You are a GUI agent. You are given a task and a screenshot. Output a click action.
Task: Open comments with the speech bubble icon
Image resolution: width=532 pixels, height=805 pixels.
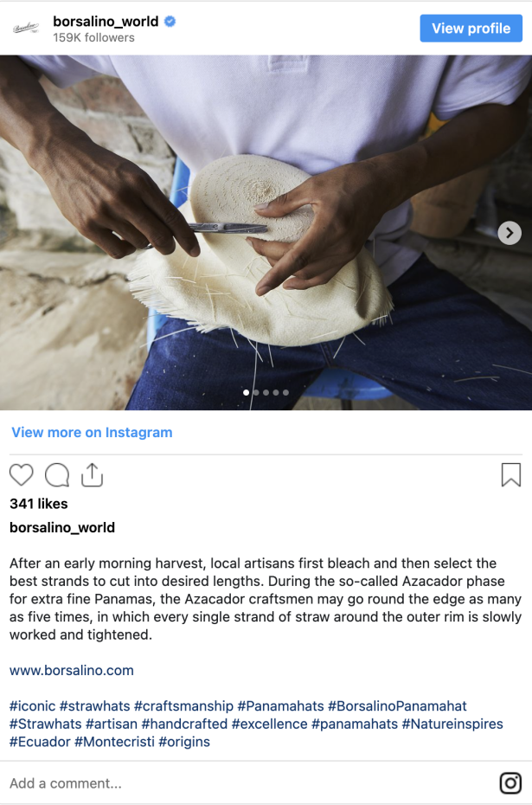(x=57, y=475)
